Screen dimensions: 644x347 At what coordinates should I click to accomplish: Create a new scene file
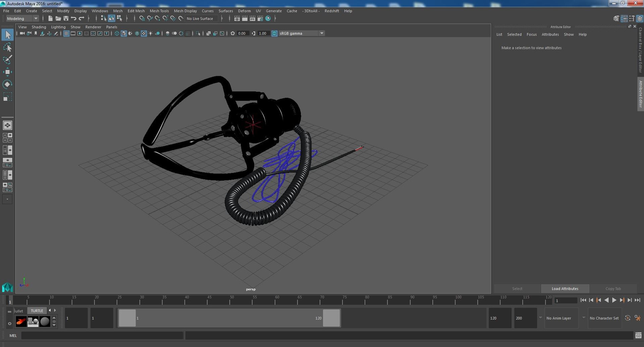(50, 18)
